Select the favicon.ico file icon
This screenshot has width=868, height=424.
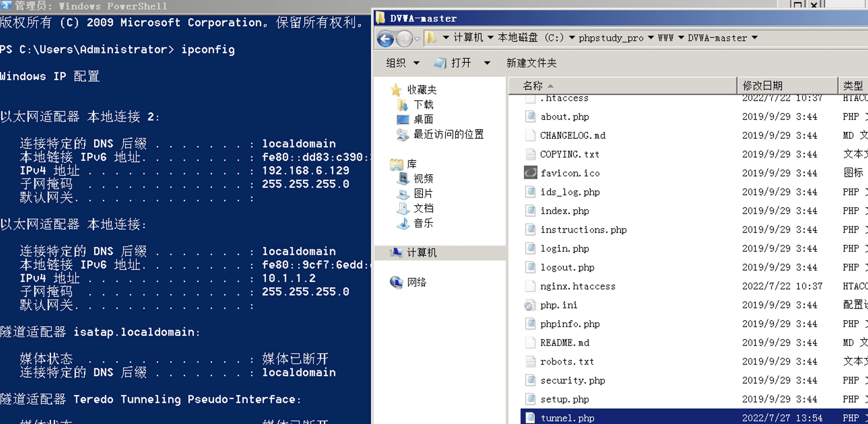530,173
